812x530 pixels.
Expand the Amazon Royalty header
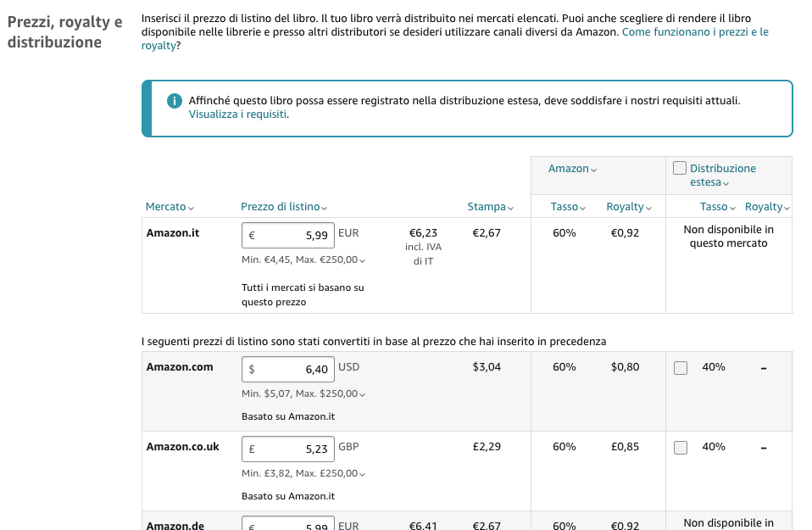[629, 207]
